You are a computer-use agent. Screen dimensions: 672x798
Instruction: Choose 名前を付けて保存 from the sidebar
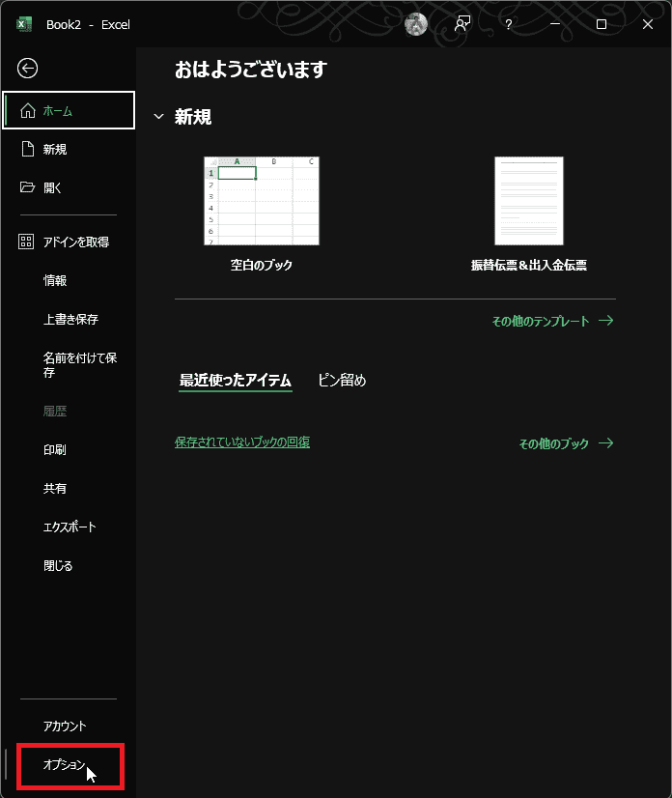point(79,365)
